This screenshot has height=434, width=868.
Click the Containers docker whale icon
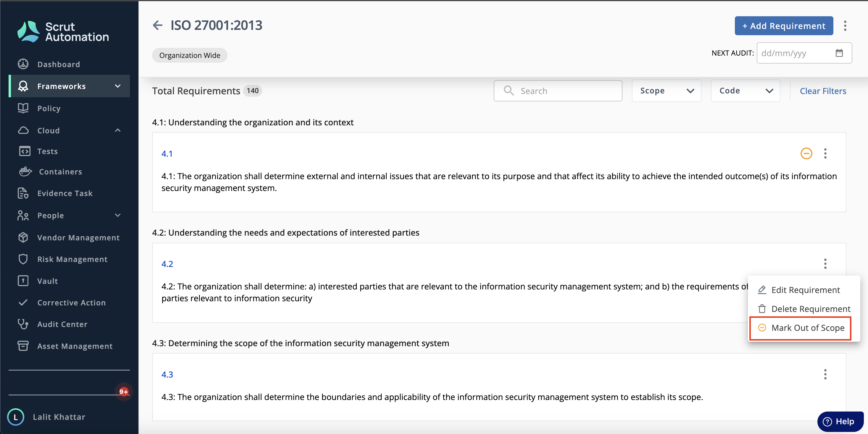point(25,172)
